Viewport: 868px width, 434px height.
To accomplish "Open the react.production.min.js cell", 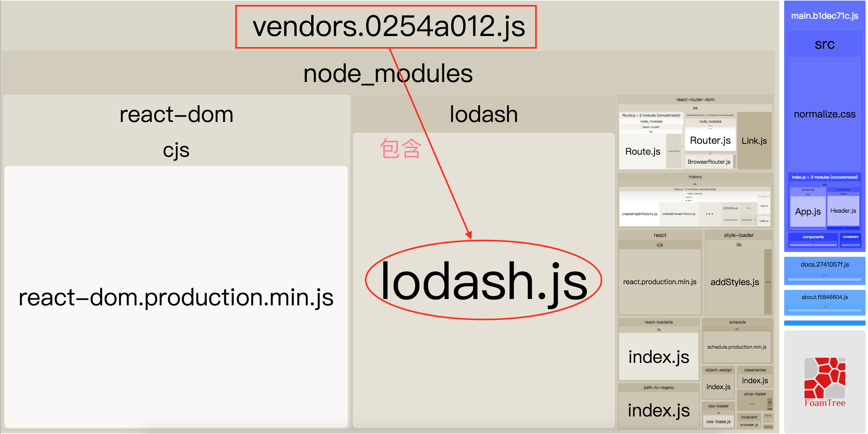I will [x=660, y=282].
